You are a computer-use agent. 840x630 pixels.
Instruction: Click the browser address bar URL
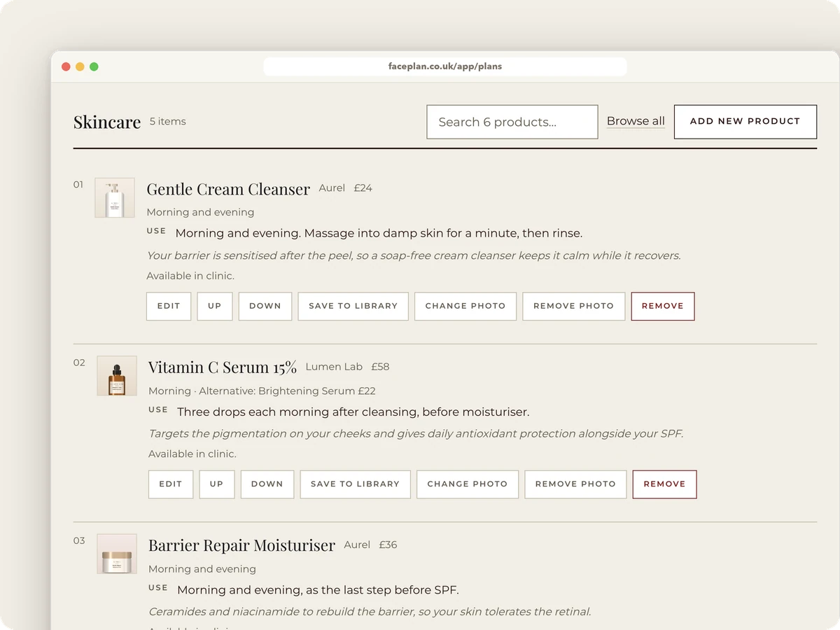tap(445, 66)
